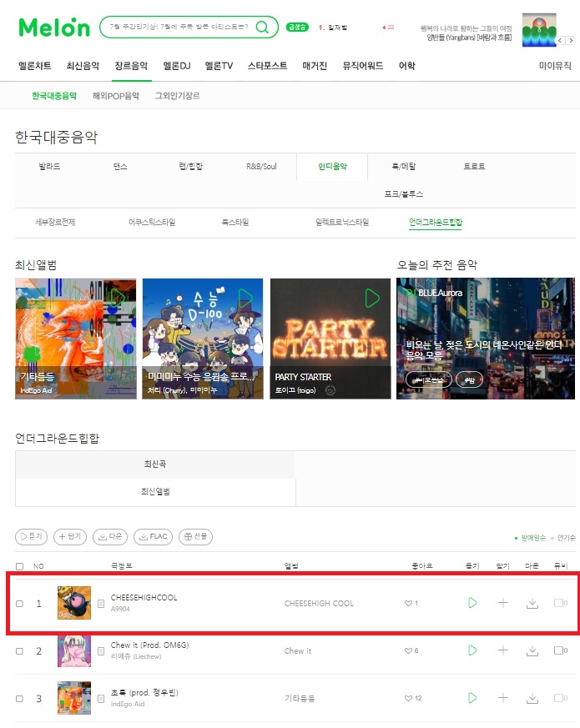Switch to 해외POP음악 sub-menu
The height and width of the screenshot is (728, 580).
(x=116, y=96)
